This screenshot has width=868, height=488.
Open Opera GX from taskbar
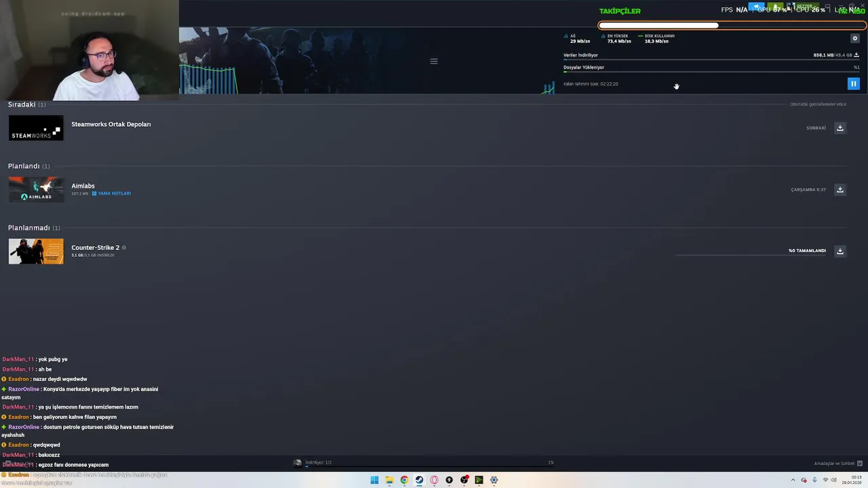[434, 480]
